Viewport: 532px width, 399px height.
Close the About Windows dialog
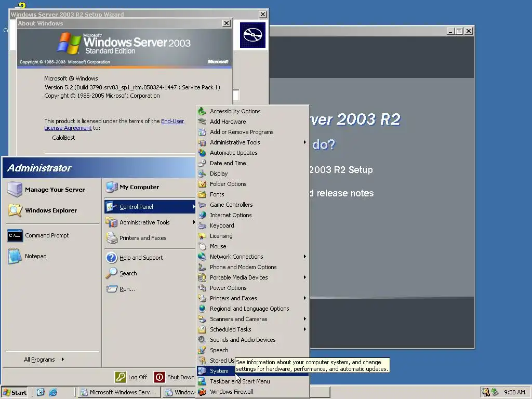pyautogui.click(x=227, y=23)
